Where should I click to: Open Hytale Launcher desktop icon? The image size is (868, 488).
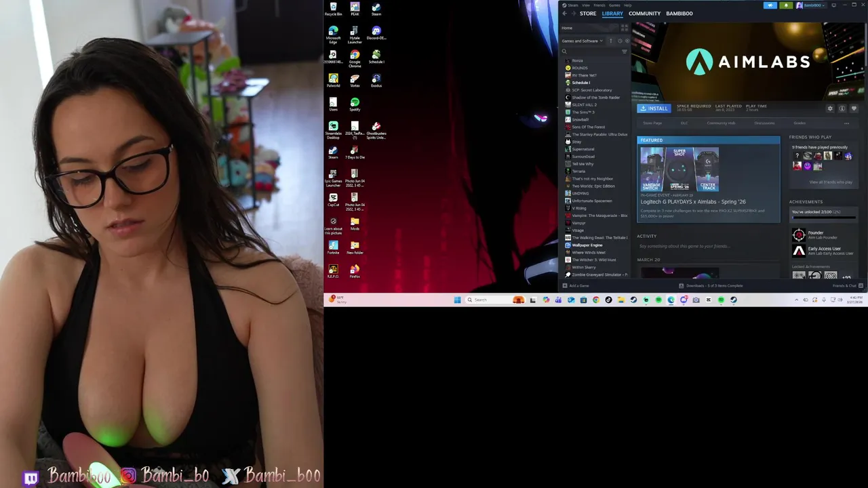[355, 34]
